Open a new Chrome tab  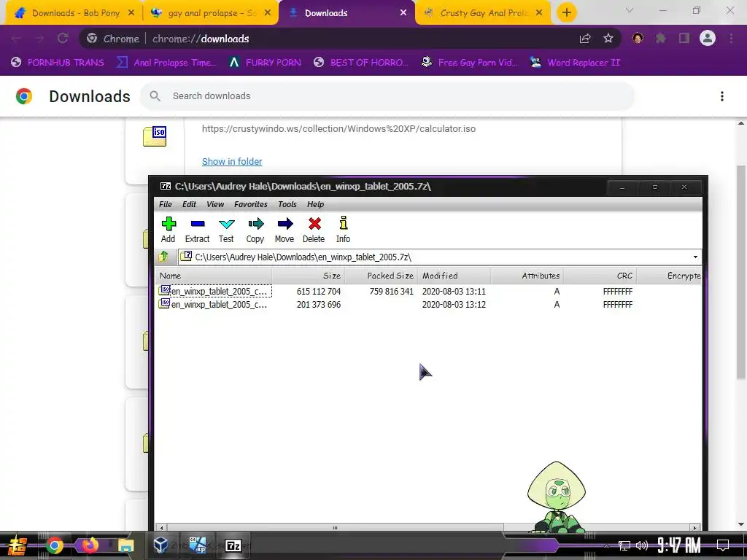[566, 13]
